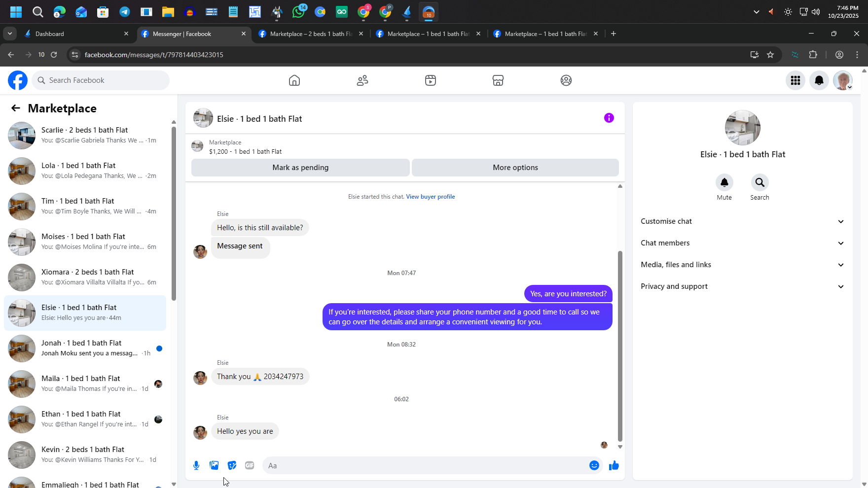868x488 pixels.
Task: Open Telegram from the taskbar
Action: [x=125, y=12]
